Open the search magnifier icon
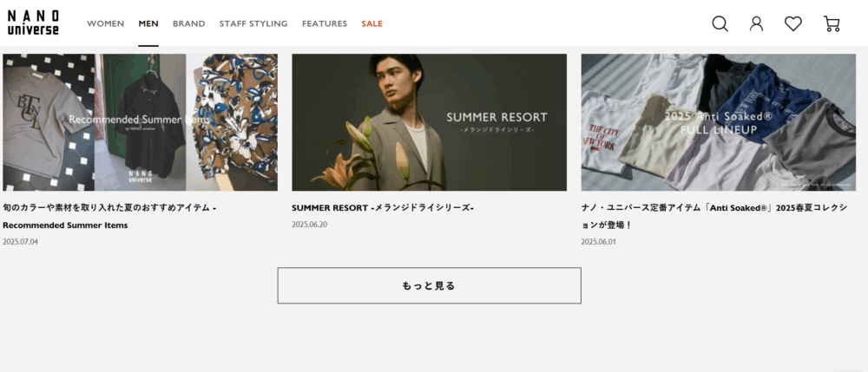The image size is (868, 372). [x=720, y=23]
